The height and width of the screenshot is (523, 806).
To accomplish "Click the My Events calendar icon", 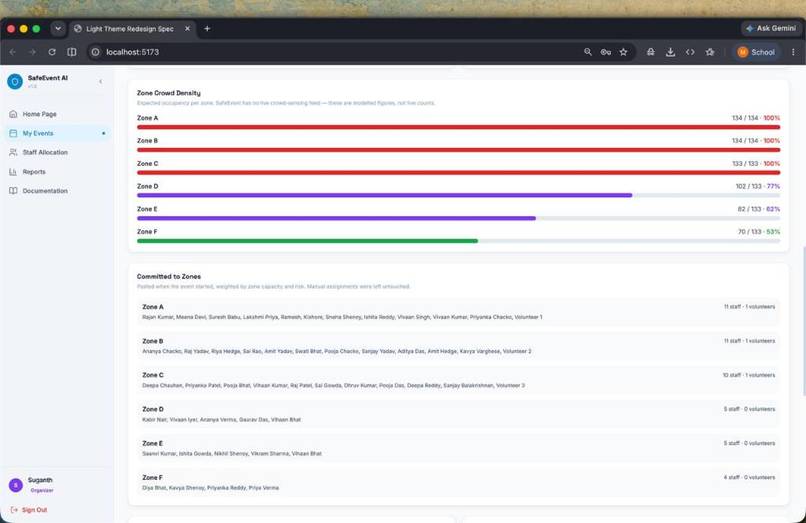I will click(13, 133).
